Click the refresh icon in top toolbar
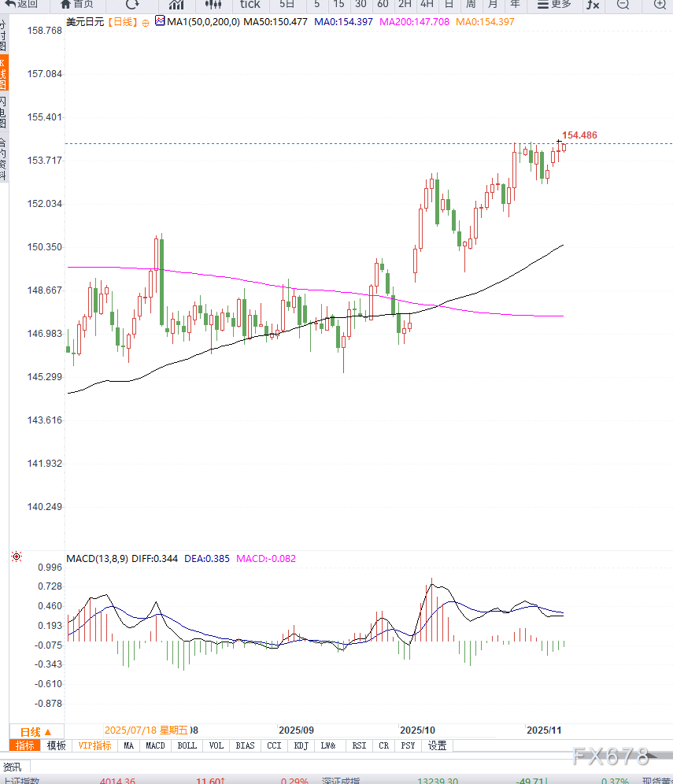Image resolution: width=673 pixels, height=784 pixels. [x=132, y=5]
